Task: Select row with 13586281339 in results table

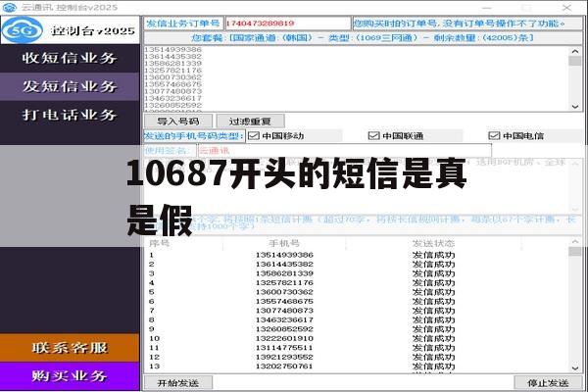Action: 357,273
